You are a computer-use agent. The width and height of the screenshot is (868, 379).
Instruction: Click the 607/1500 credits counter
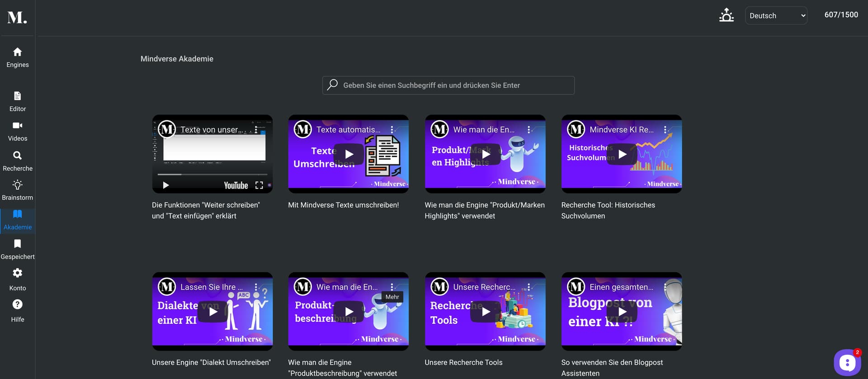(x=841, y=15)
